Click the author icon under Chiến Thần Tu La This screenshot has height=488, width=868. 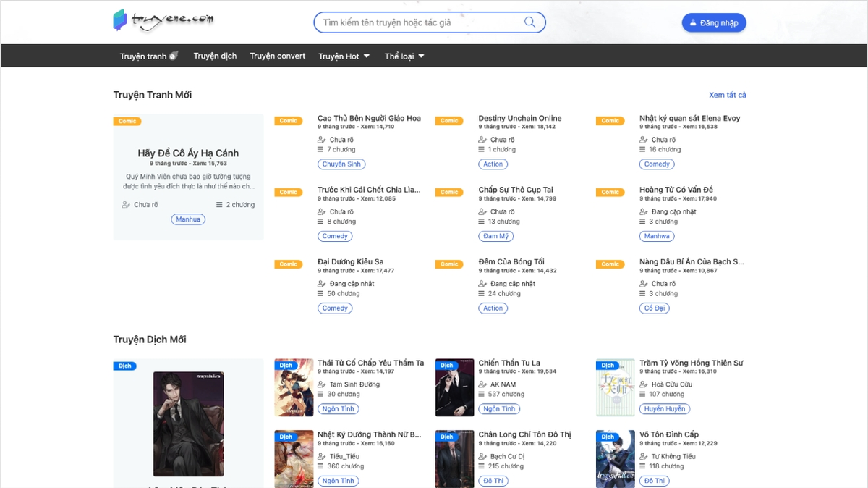(482, 384)
